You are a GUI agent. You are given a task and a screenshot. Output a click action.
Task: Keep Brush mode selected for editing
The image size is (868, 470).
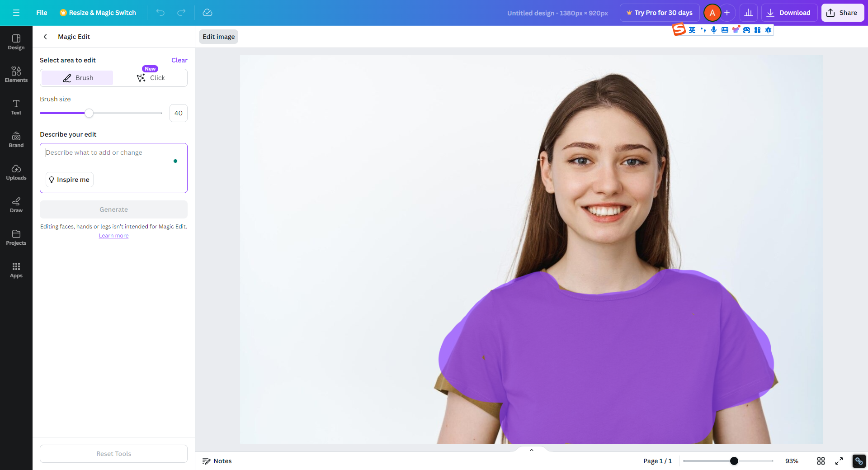pos(76,77)
